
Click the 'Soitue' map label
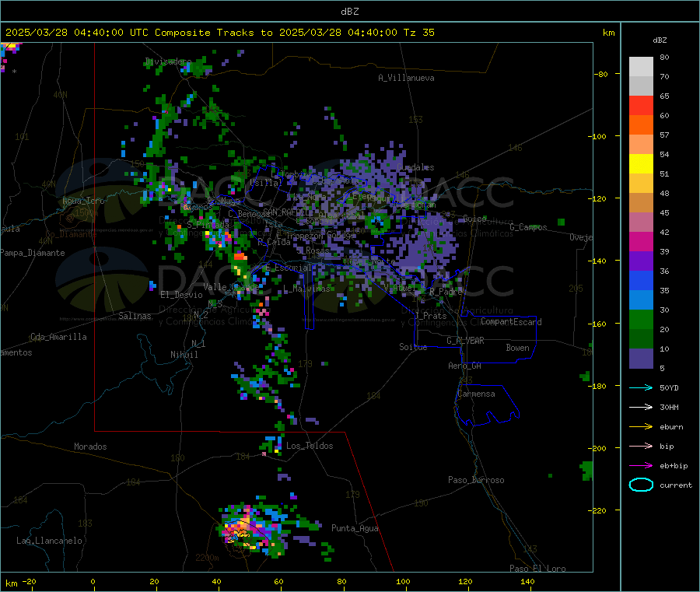413,347
